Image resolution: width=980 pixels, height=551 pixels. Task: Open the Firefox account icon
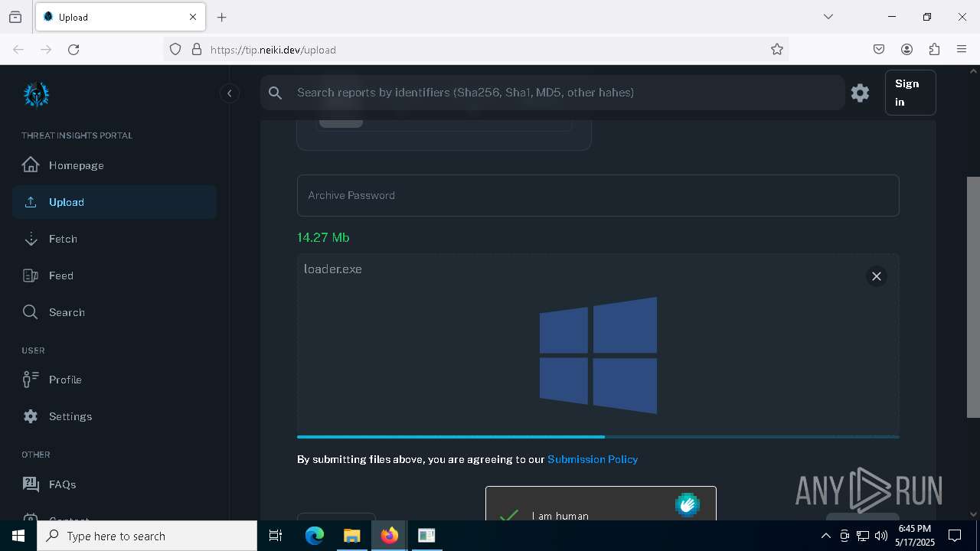coord(906,49)
